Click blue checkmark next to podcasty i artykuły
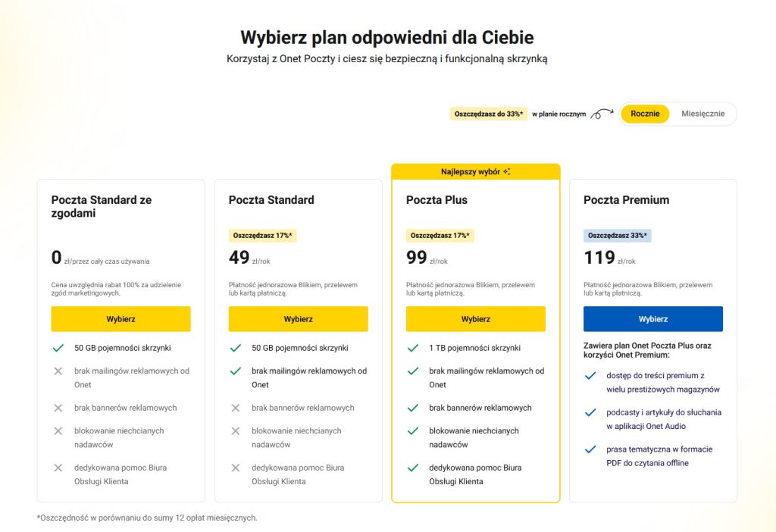Viewport: 776px width, 532px height. (590, 413)
